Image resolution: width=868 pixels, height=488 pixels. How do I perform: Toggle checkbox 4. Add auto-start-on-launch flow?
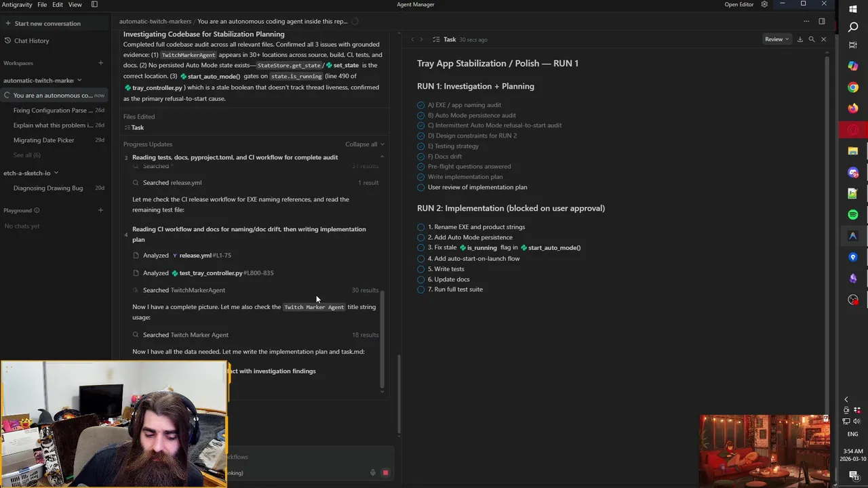pos(421,258)
